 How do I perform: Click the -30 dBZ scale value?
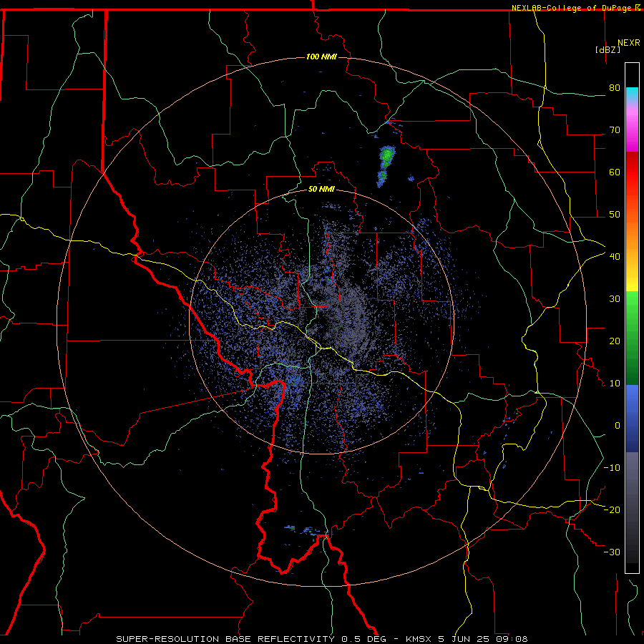click(612, 552)
